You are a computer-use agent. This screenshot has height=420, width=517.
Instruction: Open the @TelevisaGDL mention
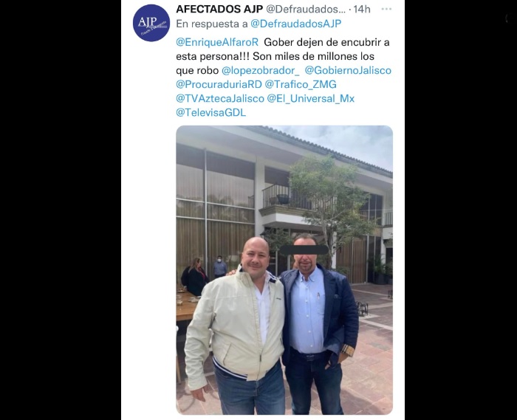[211, 113]
